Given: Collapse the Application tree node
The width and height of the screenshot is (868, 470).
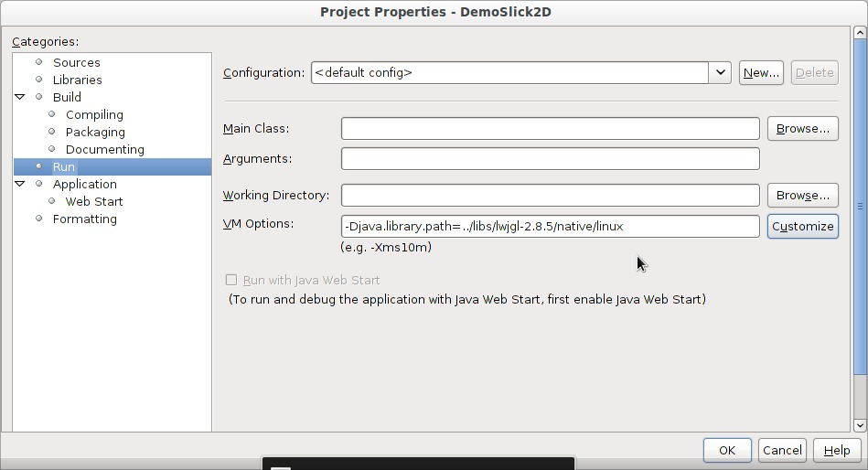Looking at the screenshot, I should pos(20,184).
